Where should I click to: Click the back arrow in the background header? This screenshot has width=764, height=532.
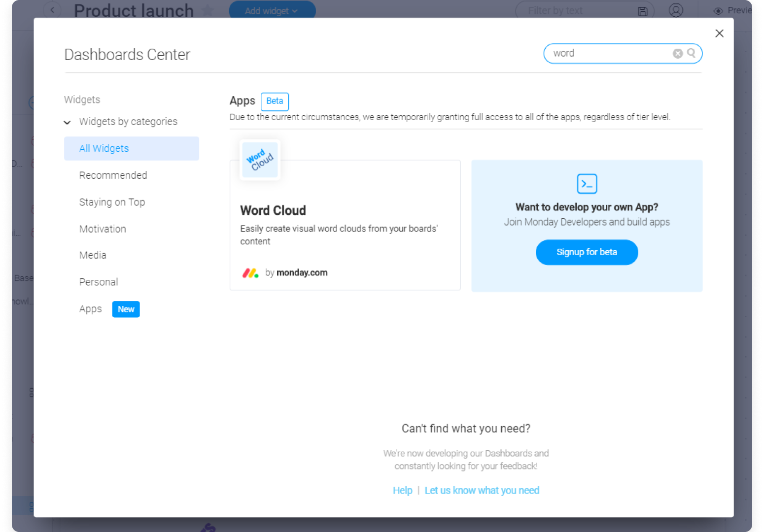click(x=52, y=10)
